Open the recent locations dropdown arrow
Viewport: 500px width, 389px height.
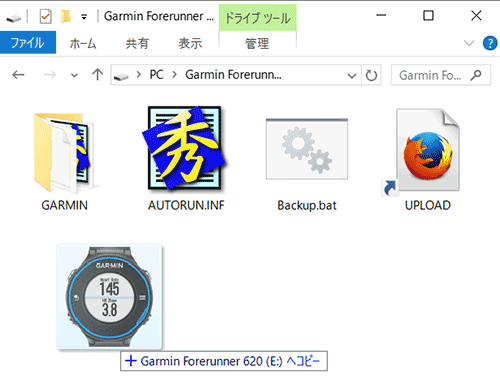74,75
